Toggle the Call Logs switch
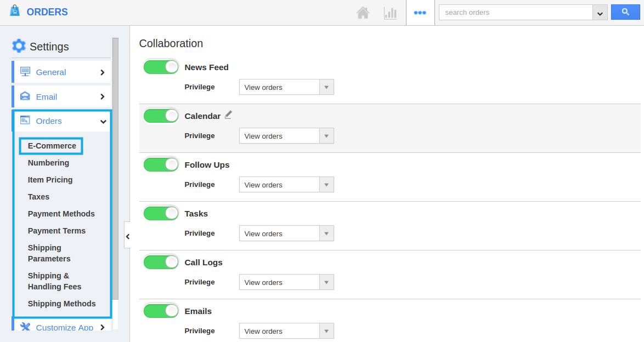This screenshot has width=644, height=342. pos(161,262)
